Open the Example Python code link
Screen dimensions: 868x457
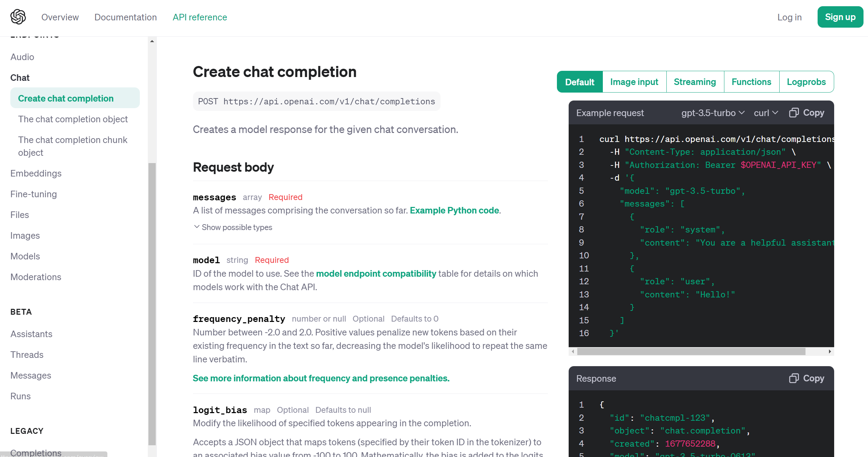click(x=454, y=210)
